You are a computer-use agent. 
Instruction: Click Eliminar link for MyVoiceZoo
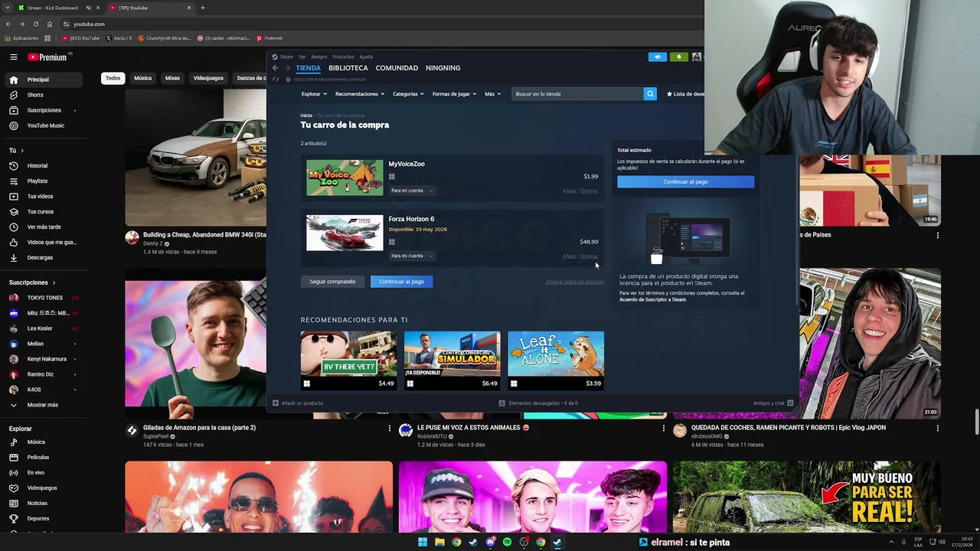(x=590, y=191)
